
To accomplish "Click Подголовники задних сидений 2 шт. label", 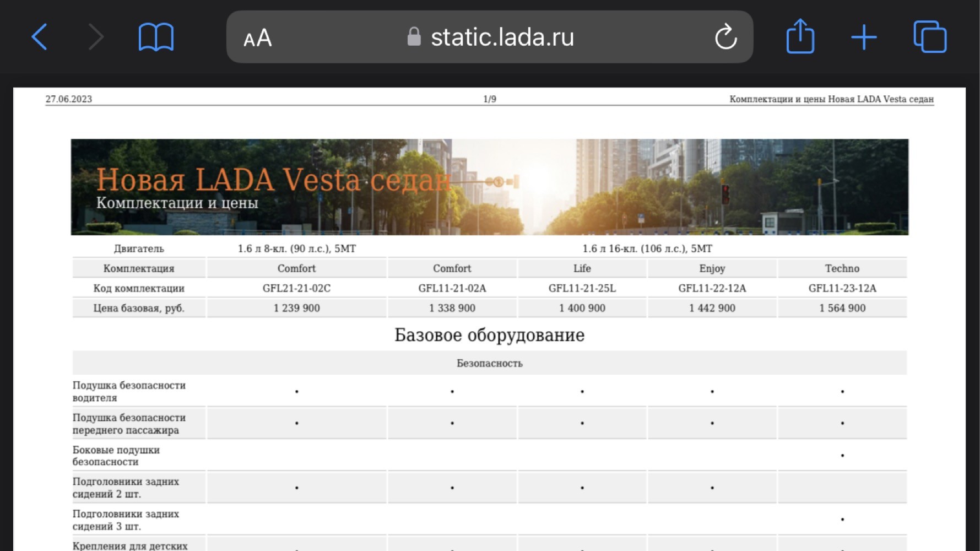I will (x=126, y=488).
